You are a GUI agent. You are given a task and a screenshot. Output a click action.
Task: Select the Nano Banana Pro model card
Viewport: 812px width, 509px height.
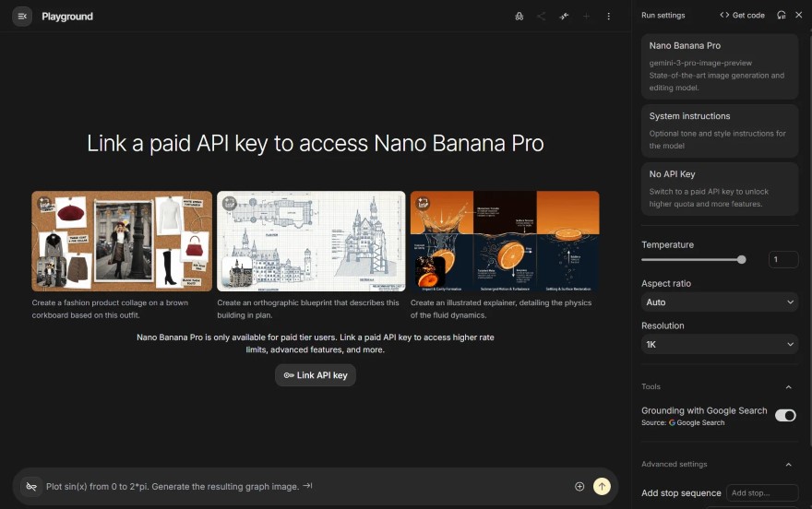[x=719, y=66]
